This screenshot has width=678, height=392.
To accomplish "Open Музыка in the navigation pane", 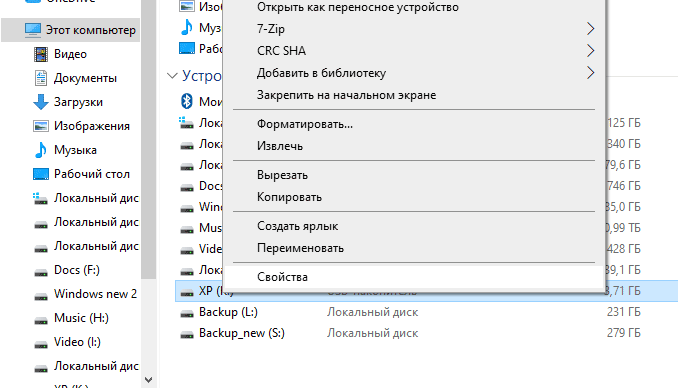I will click(x=75, y=150).
